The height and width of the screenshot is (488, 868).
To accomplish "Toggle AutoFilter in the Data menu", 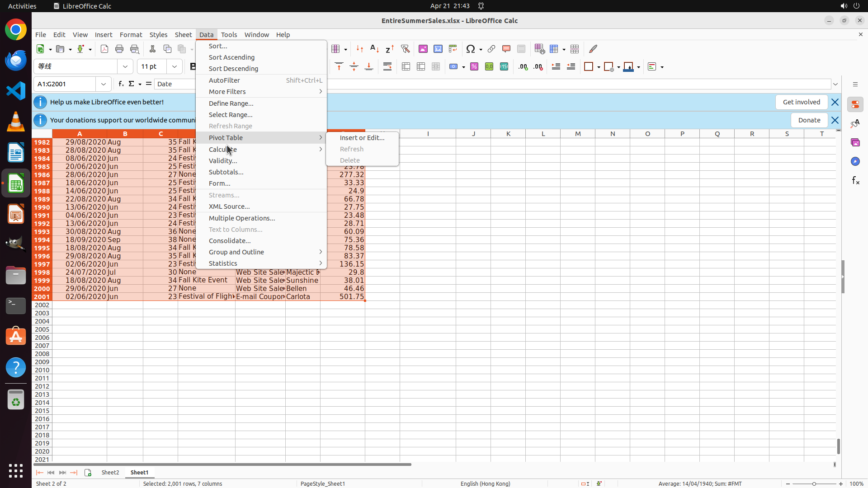I will (224, 80).
